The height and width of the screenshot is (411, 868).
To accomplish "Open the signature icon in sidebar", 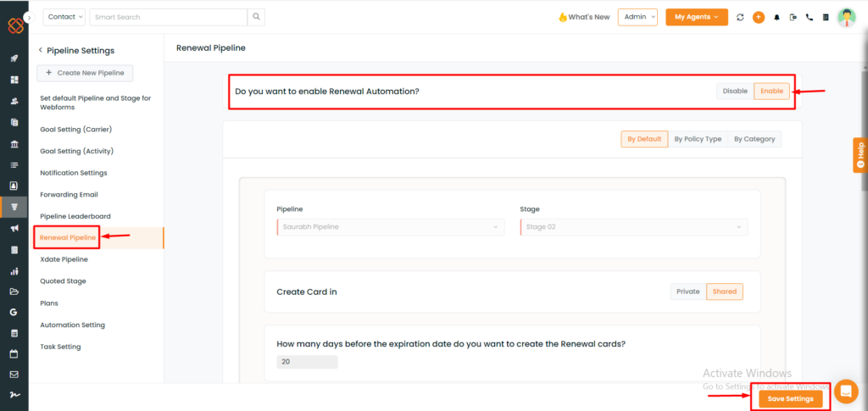I will [14, 394].
